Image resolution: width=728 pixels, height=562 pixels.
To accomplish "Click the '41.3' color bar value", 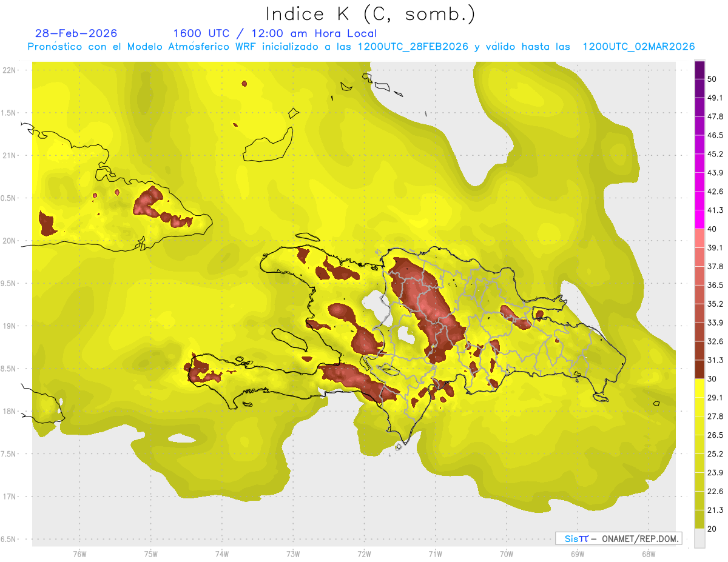I will point(715,210).
